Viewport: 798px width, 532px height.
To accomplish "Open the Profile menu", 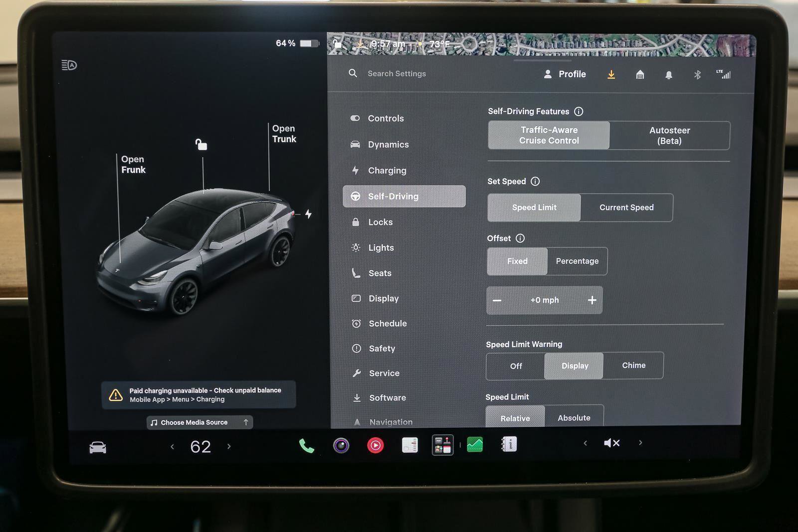I will 565,74.
